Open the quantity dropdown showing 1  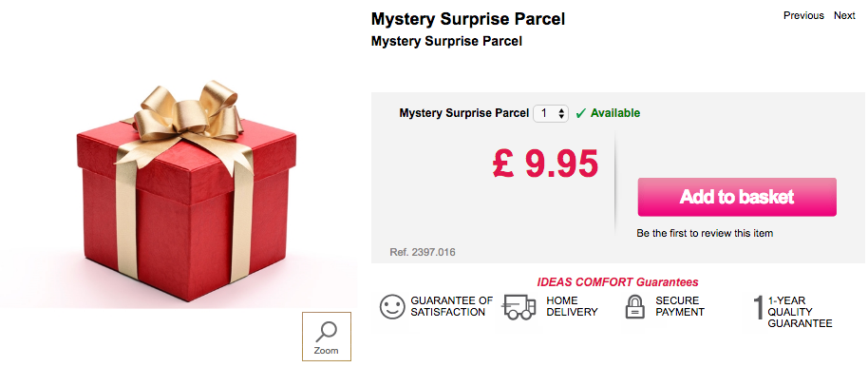click(x=550, y=114)
